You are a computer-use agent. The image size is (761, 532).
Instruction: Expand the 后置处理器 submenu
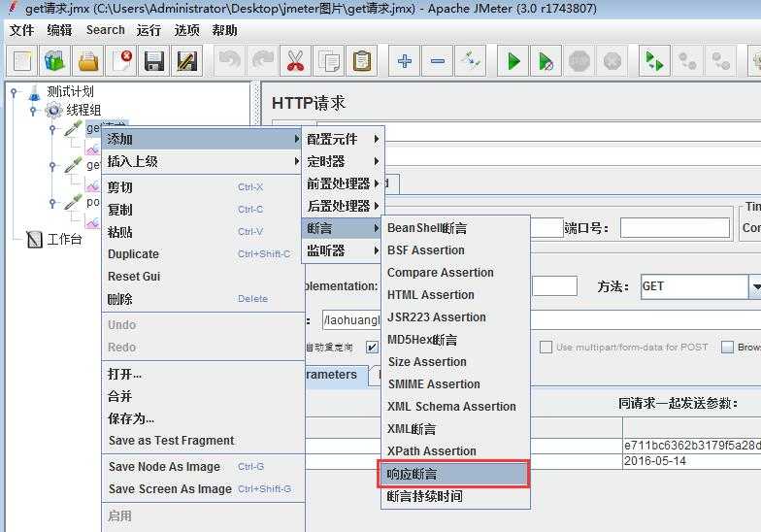coord(343,206)
